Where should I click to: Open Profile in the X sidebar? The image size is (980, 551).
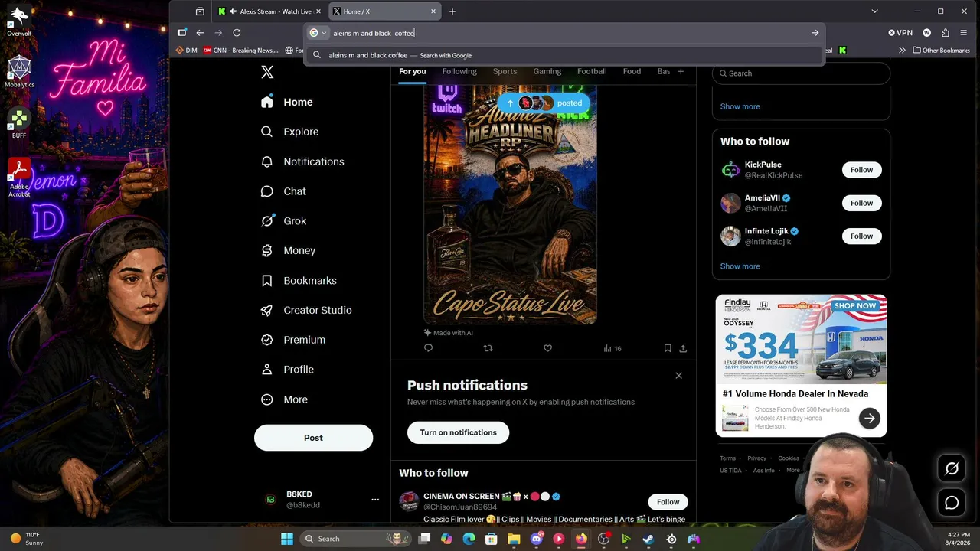(287, 370)
